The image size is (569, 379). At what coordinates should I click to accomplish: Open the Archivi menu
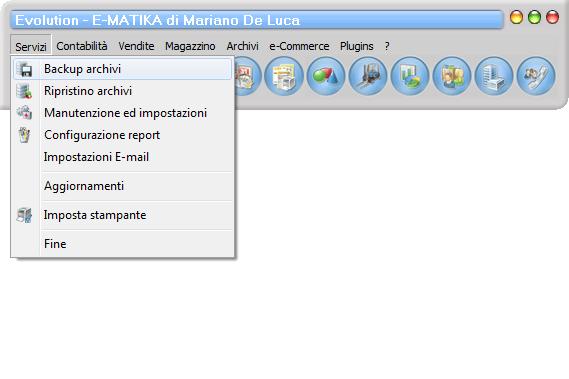point(242,46)
